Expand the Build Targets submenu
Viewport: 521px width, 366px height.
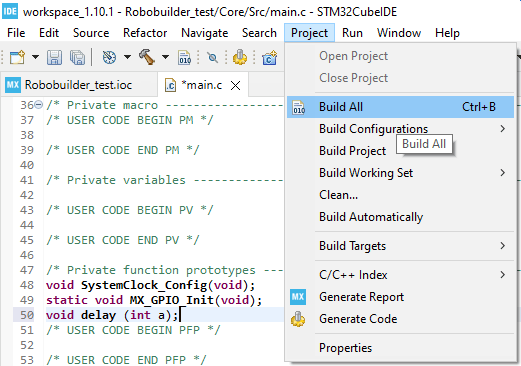[x=400, y=246]
